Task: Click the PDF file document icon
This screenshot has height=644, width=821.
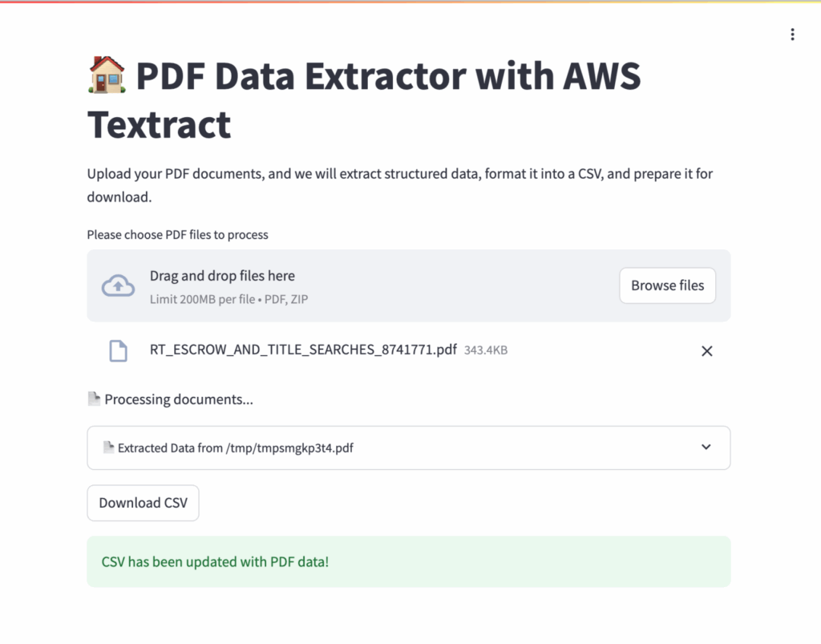Action: [118, 350]
